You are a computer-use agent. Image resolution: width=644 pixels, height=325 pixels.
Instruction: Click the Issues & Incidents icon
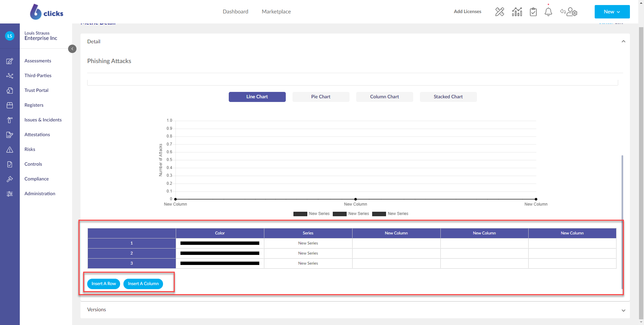[10, 120]
